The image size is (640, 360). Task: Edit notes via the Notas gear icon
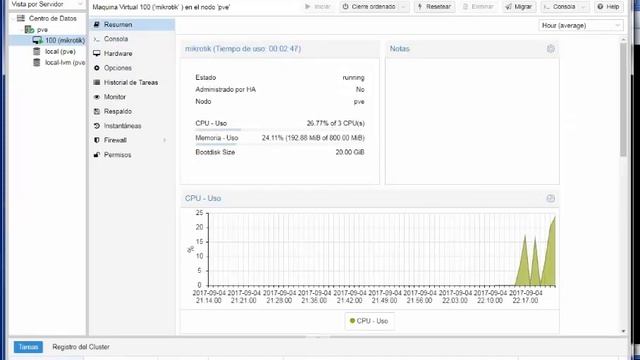click(x=551, y=49)
